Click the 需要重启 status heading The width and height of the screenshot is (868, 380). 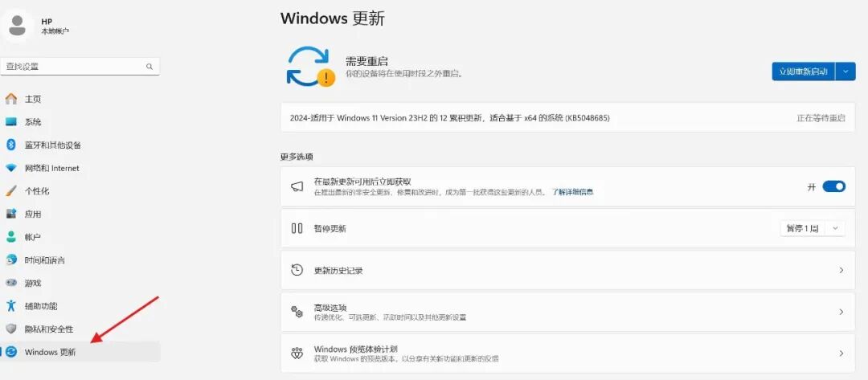point(367,61)
